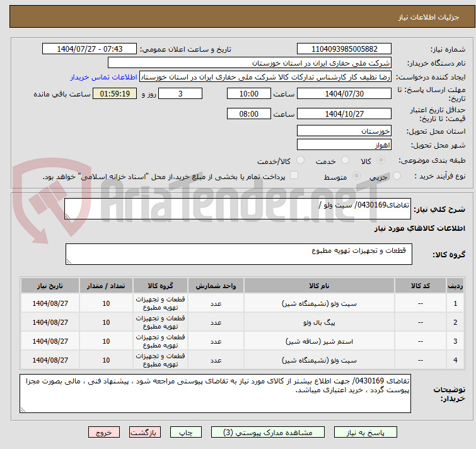Click the توضیحات خریدار text area
The width and height of the screenshot is (476, 449).
(215, 394)
